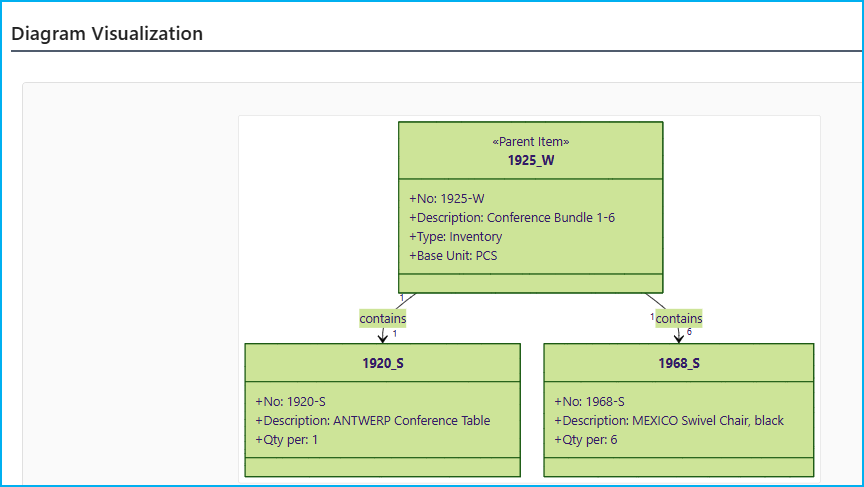Image resolution: width=864 pixels, height=487 pixels.
Task: Select the 1920_S node title
Action: pyautogui.click(x=383, y=363)
